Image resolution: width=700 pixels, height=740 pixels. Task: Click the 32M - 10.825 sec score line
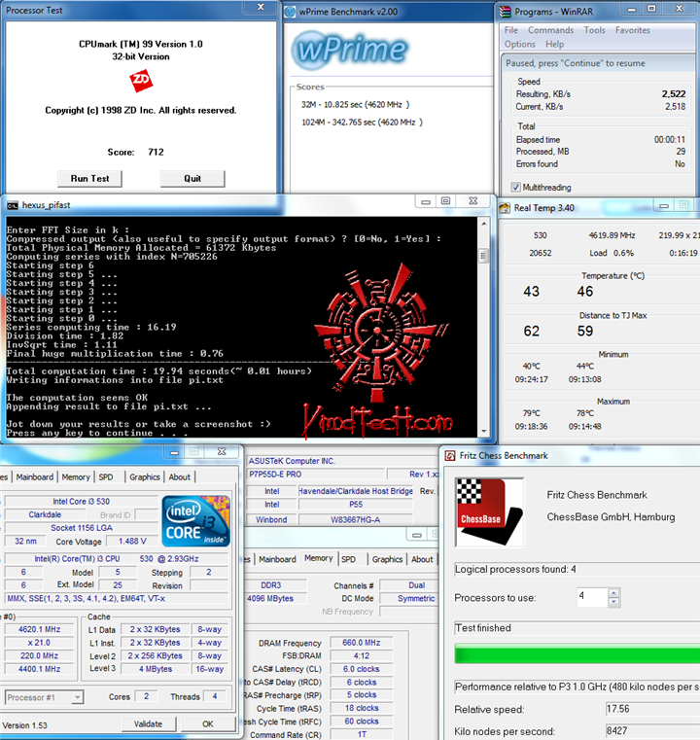[x=355, y=104]
